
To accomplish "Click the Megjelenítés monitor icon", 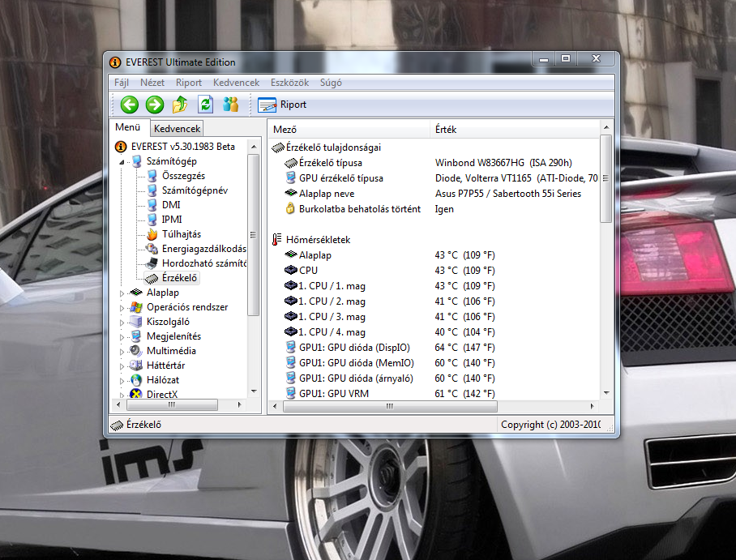I will [136, 336].
